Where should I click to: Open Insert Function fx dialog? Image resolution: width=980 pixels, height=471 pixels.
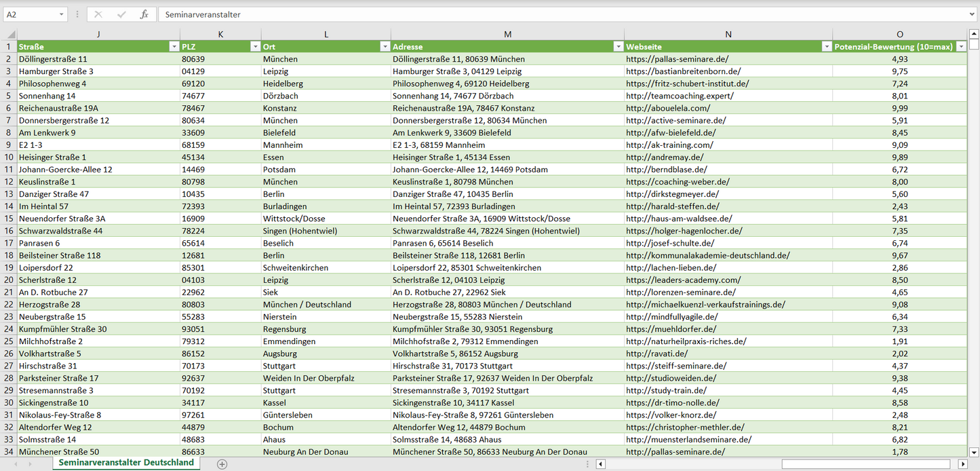tap(144, 14)
